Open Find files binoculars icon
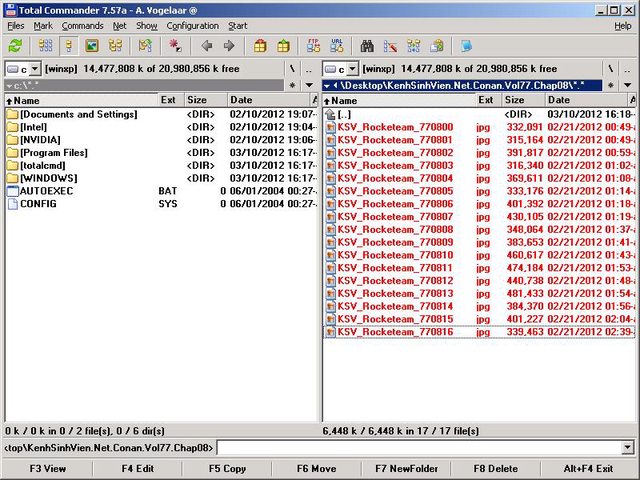The width and height of the screenshot is (640, 480). point(367,46)
